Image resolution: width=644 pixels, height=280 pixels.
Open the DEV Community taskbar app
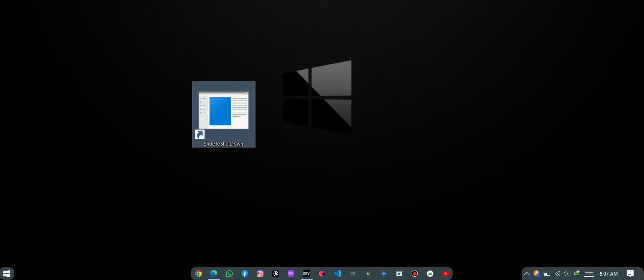(x=307, y=274)
